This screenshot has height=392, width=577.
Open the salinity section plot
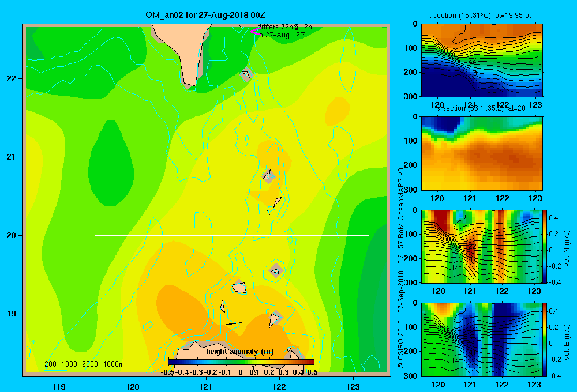(482, 153)
